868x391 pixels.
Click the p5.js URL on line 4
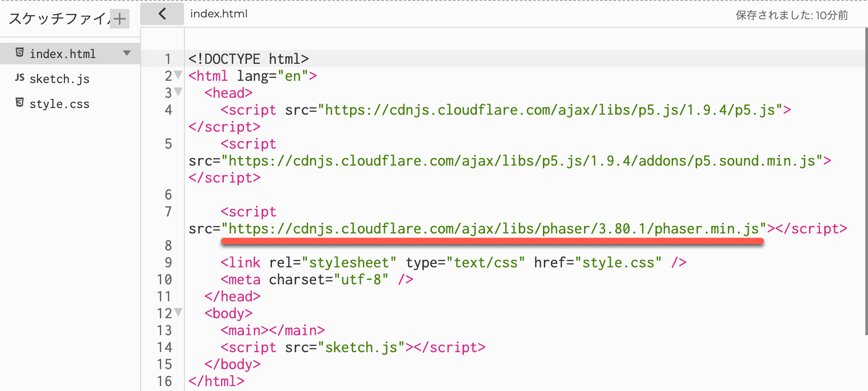(550, 110)
